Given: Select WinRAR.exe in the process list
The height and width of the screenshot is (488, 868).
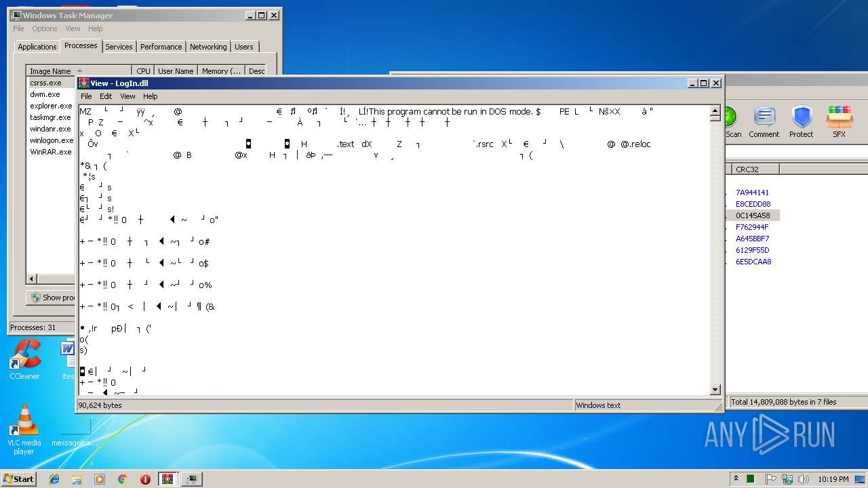Looking at the screenshot, I should [51, 152].
